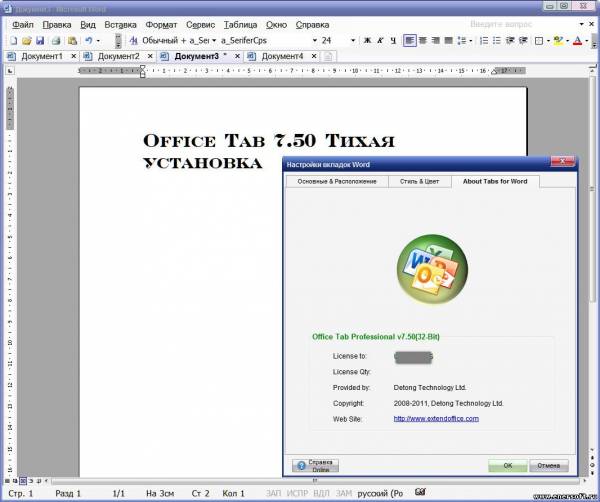The height and width of the screenshot is (502, 600).
Task: Switch to the Основные & Расположение tab
Action: pyautogui.click(x=337, y=181)
